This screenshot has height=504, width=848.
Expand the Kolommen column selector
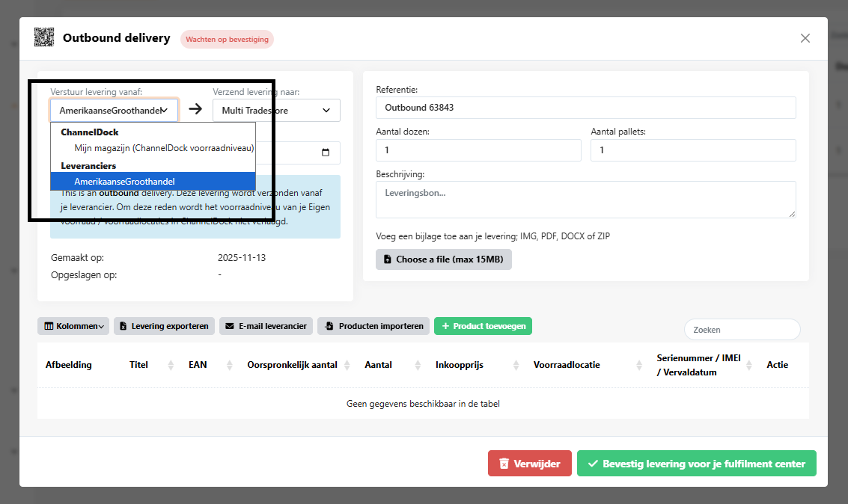click(73, 326)
